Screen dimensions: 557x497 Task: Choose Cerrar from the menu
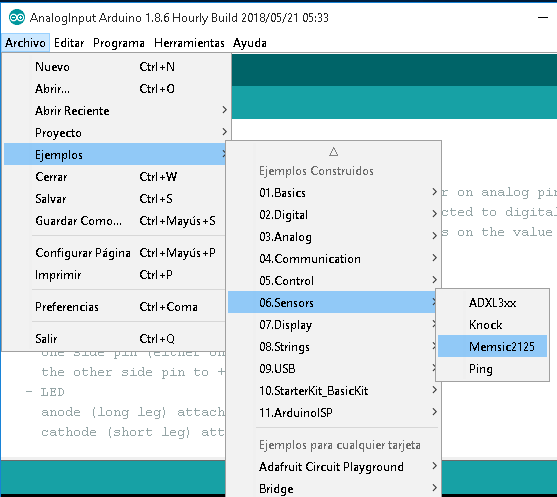[115, 177]
